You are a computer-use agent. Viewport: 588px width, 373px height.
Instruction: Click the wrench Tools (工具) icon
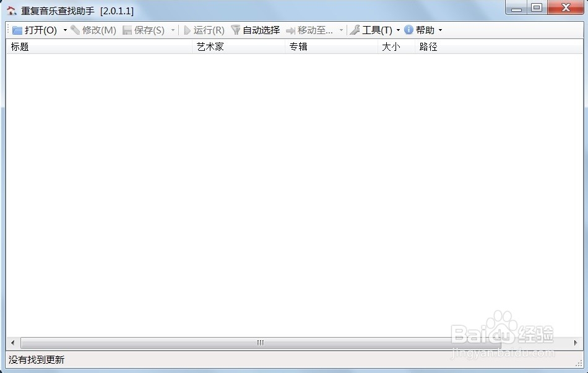(x=355, y=30)
